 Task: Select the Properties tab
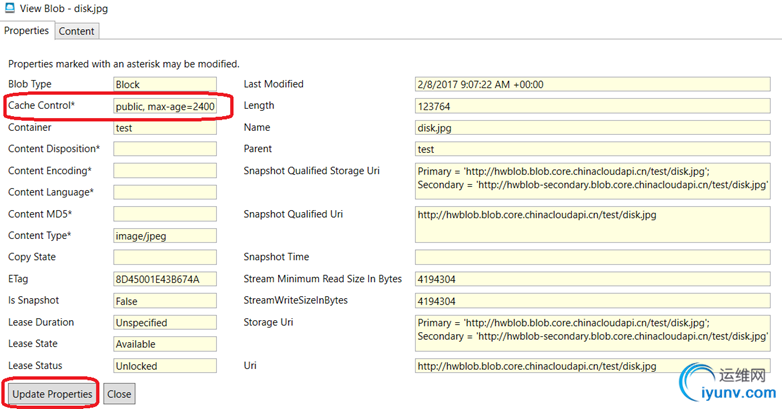(x=27, y=31)
